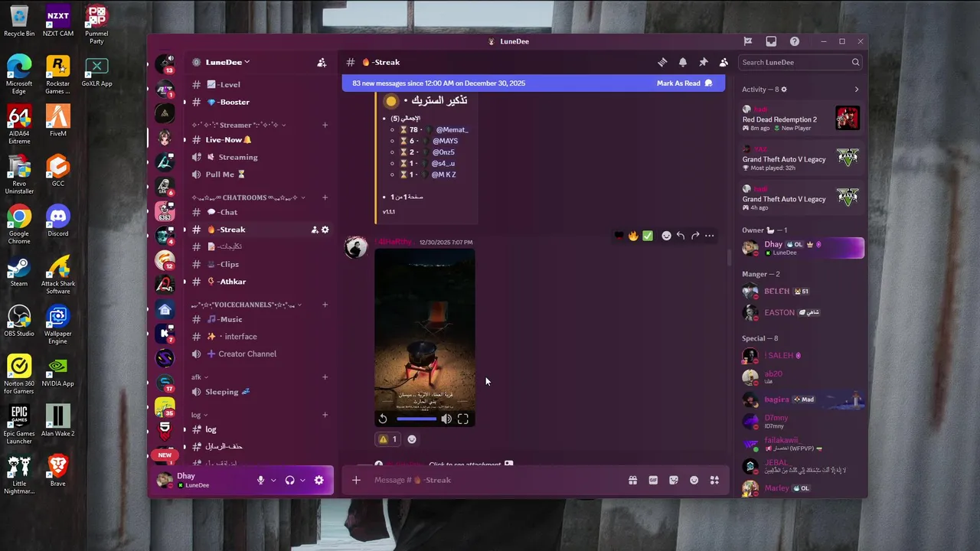The height and width of the screenshot is (551, 980).
Task: Replay the video with the restart icon
Action: point(383,419)
